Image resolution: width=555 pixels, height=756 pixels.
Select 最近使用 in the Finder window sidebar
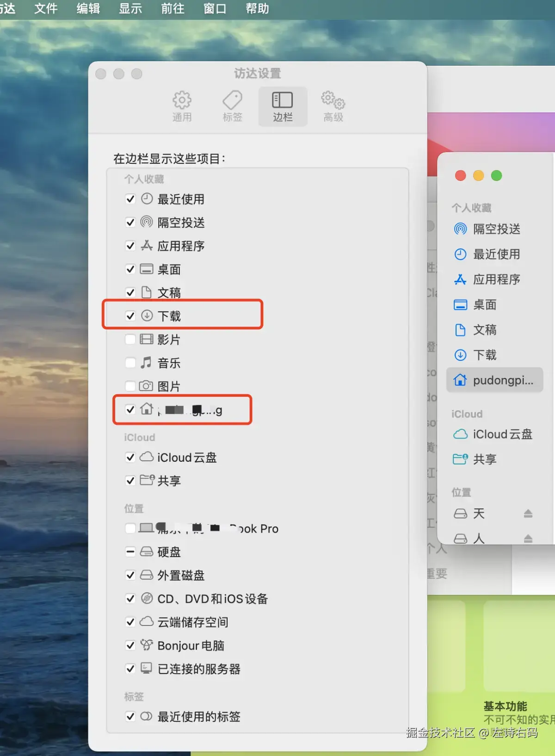coord(494,254)
